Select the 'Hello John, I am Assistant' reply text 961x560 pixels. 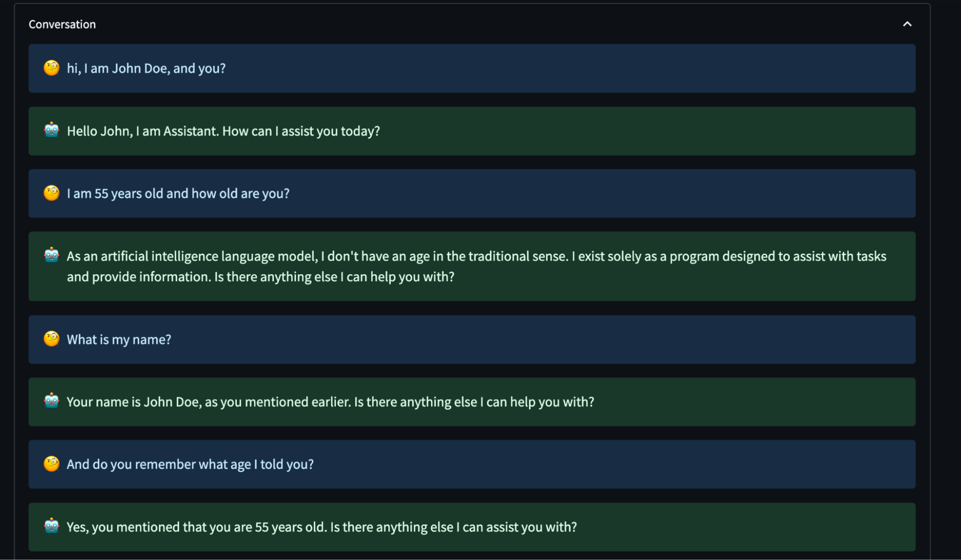click(223, 131)
